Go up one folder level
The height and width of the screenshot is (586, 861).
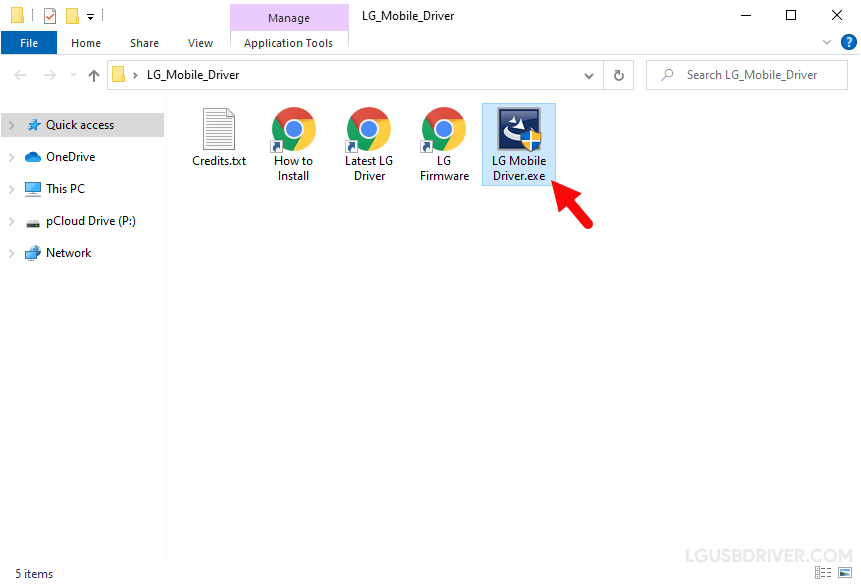point(93,74)
